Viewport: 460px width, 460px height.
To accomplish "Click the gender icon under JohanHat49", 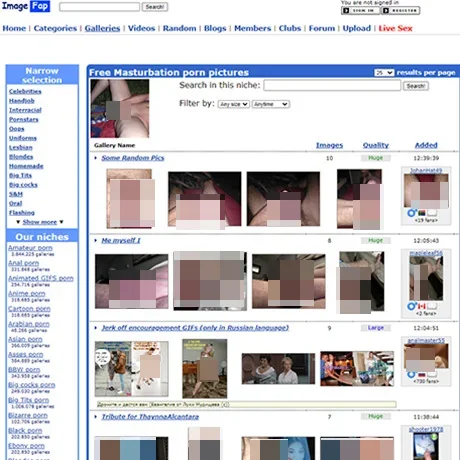I will (x=412, y=213).
